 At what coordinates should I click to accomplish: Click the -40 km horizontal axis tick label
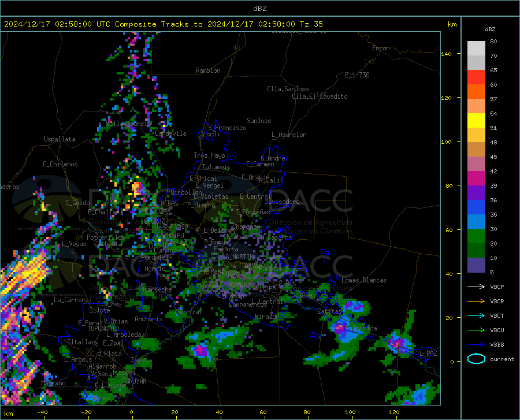coord(42,412)
